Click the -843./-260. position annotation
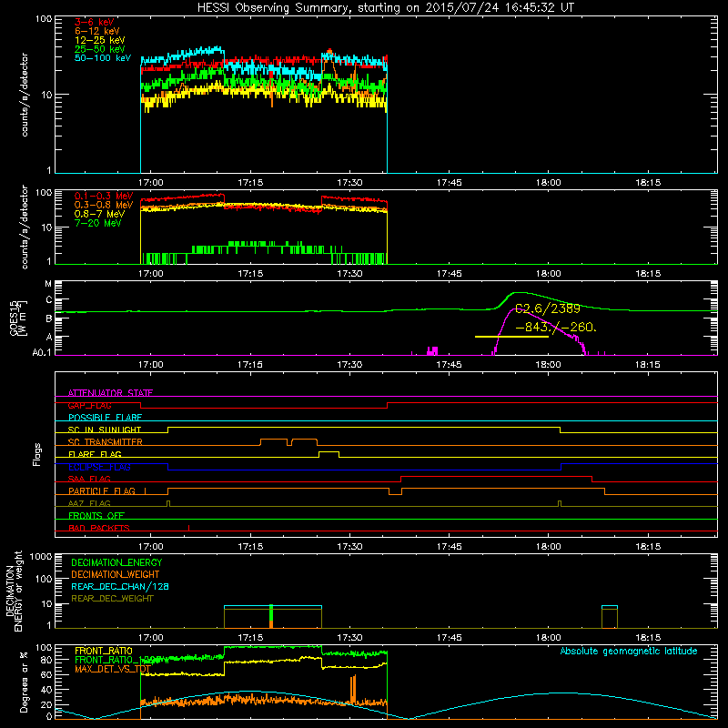The height and width of the screenshot is (728, 728). click(x=556, y=328)
